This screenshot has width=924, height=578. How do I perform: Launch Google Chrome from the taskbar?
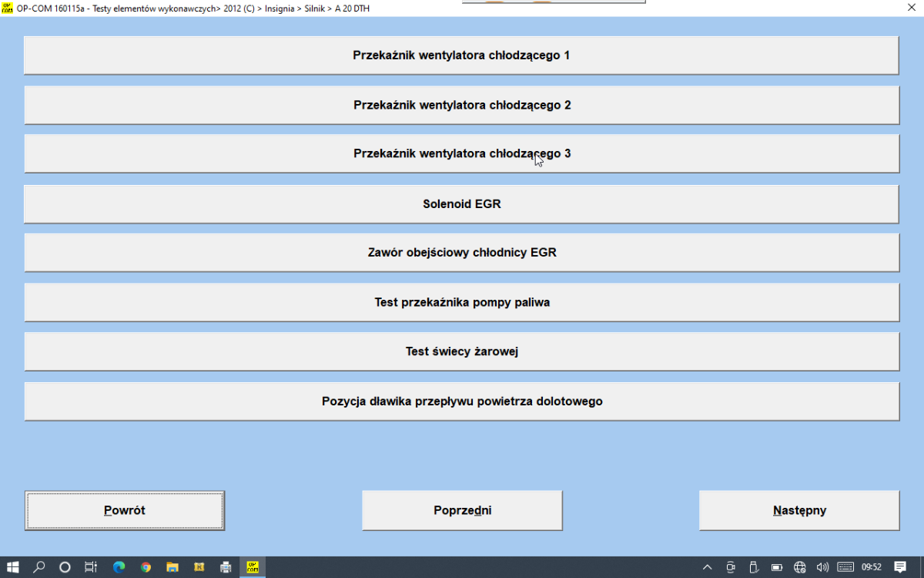click(x=146, y=567)
